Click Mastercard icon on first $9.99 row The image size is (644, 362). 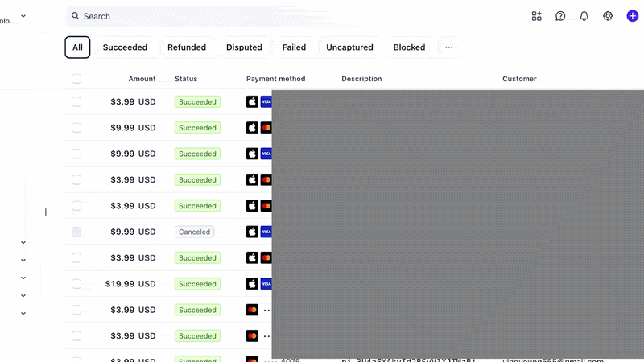[266, 128]
